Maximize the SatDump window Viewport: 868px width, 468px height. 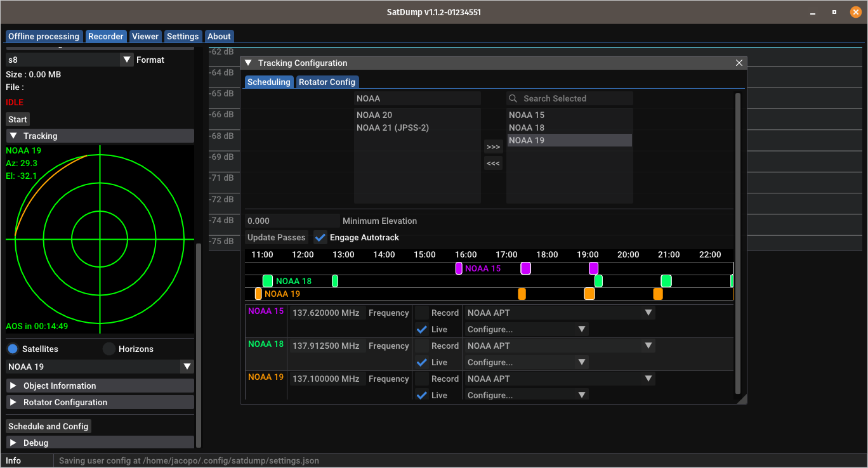click(x=834, y=12)
